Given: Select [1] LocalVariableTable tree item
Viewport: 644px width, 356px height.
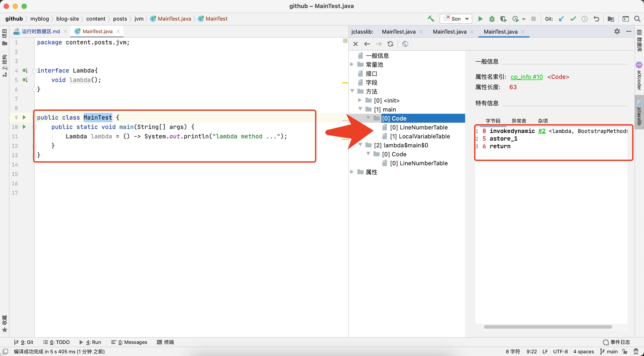Looking at the screenshot, I should [420, 136].
